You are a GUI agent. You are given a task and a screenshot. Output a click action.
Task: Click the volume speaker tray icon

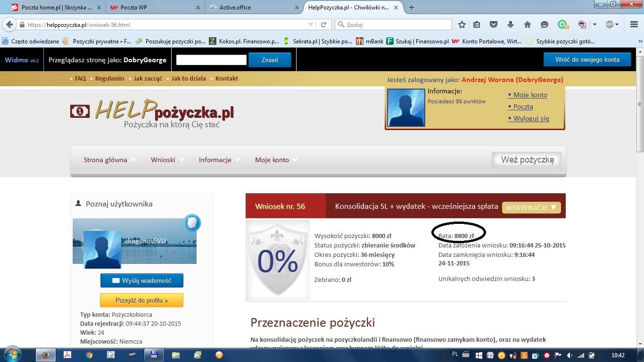point(569,355)
